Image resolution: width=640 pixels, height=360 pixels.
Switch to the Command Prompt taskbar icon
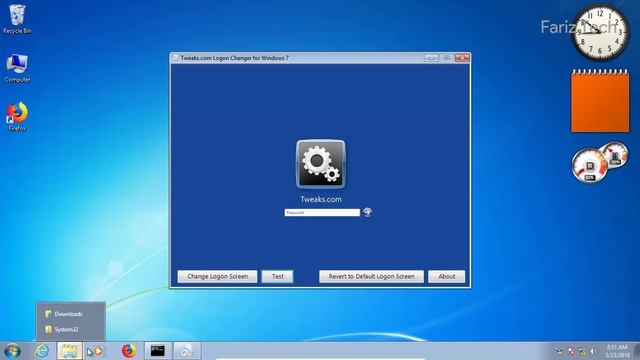[158, 351]
